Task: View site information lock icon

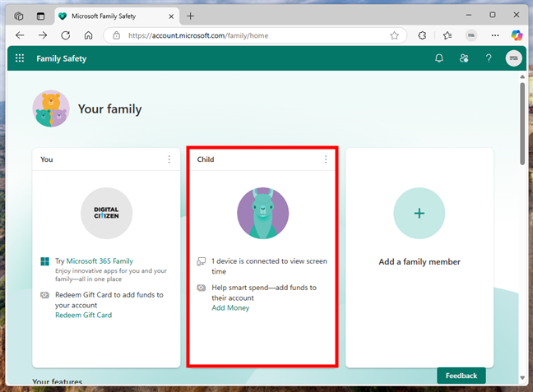Action: (x=116, y=35)
